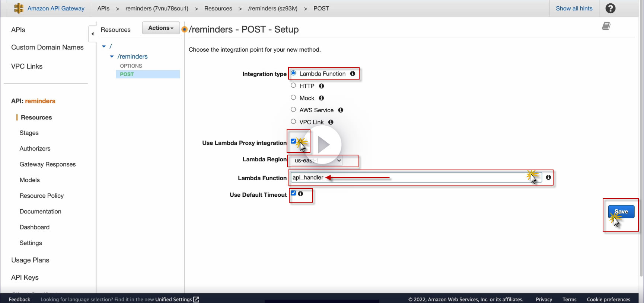Open Dashboard section
The height and width of the screenshot is (303, 644).
point(35,227)
